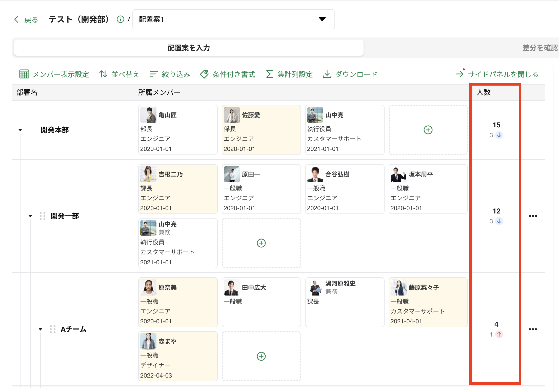Viewport: 559px width, 392px height.
Task: Click info icon next to テスト(開発部)
Action: pyautogui.click(x=121, y=19)
